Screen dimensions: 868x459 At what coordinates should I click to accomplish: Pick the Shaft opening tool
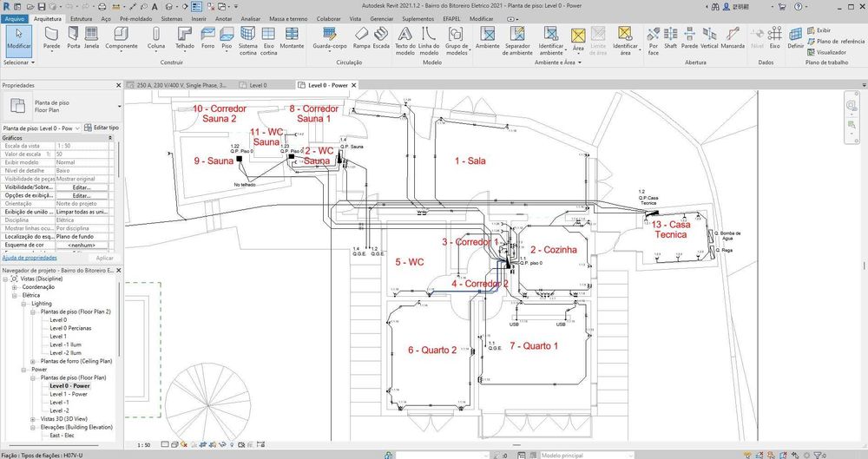click(x=670, y=37)
